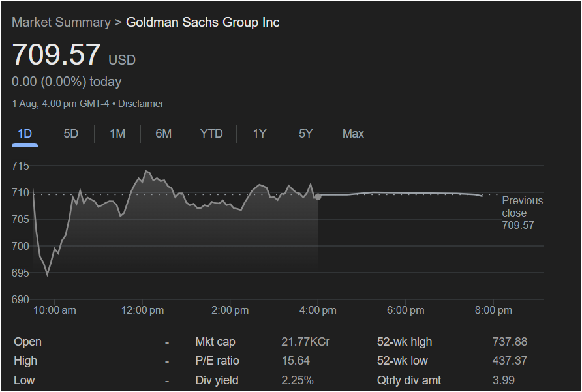Image resolution: width=582 pixels, height=392 pixels.
Task: Click the '2:00 pm' time axis label
Action: (230, 310)
